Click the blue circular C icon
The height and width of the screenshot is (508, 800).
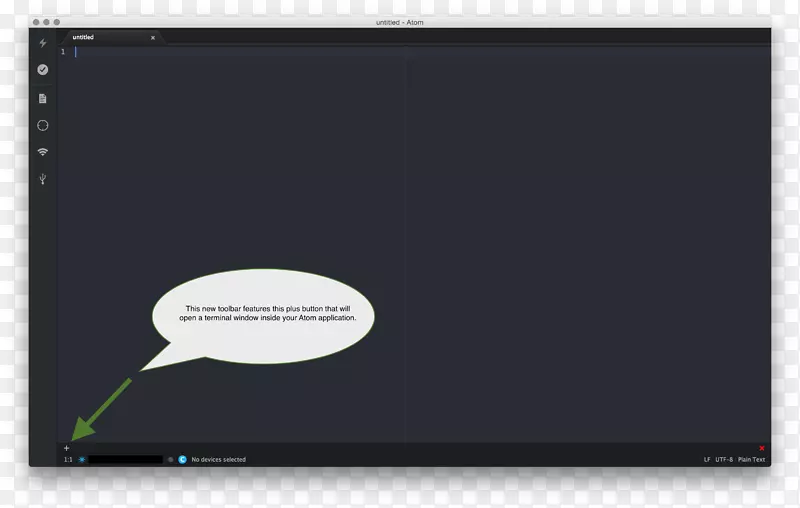pos(183,460)
